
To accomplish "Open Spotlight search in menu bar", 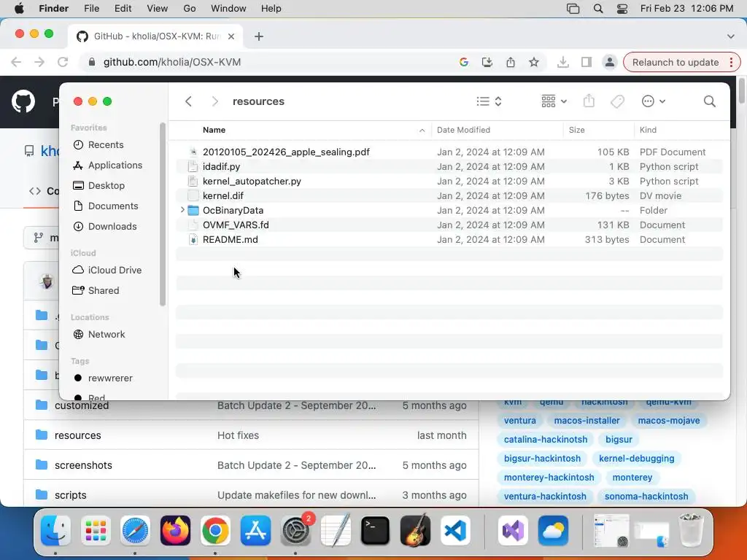I will pos(598,9).
